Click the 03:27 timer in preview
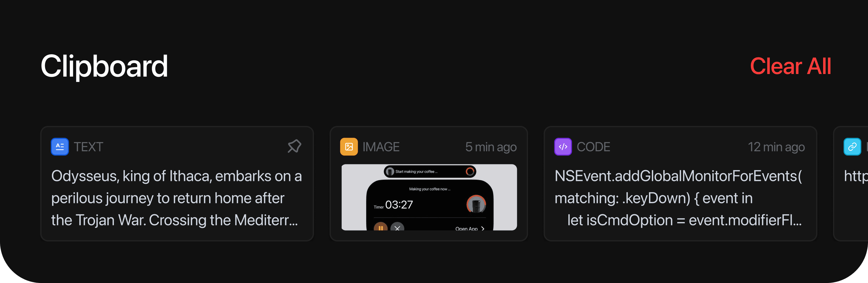The width and height of the screenshot is (868, 283). [399, 205]
